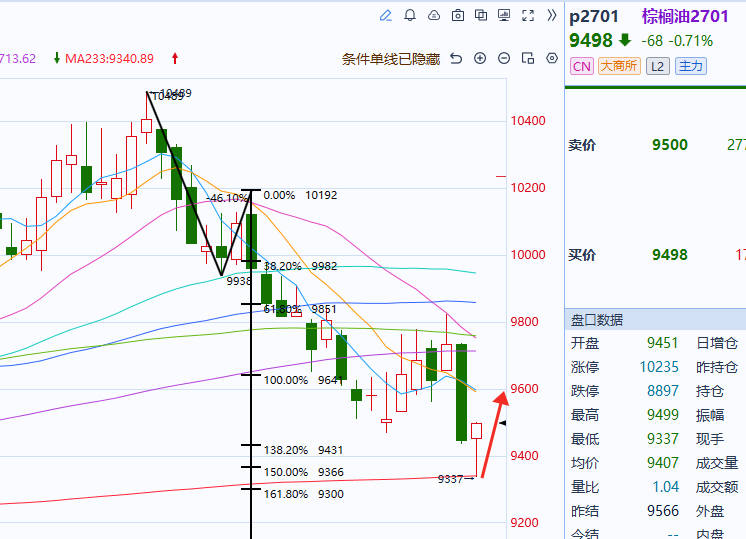Click the -46.10% retracement label
The width and height of the screenshot is (746, 539).
pos(227,198)
